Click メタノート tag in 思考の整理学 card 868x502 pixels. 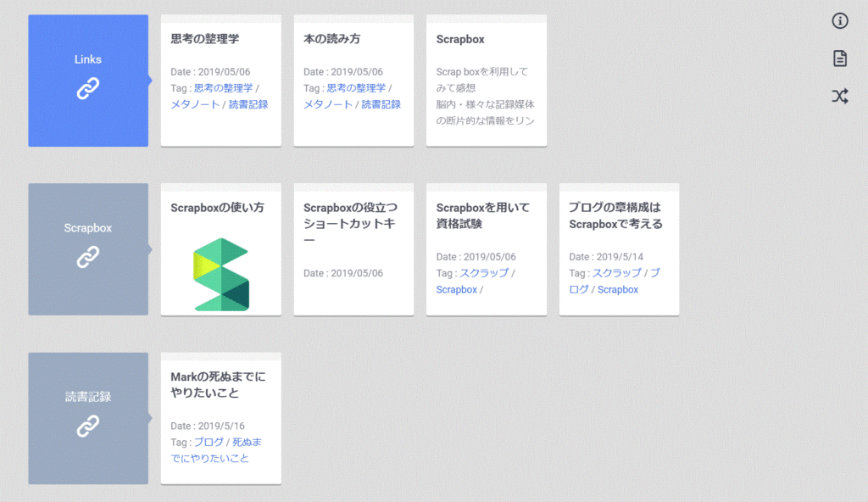[x=196, y=104]
